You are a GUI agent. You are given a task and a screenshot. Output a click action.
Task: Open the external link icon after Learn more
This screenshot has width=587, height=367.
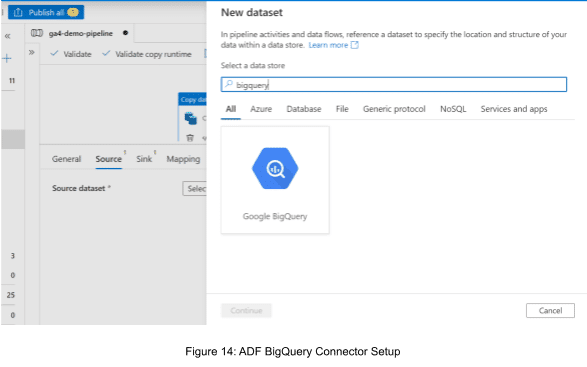(x=355, y=45)
